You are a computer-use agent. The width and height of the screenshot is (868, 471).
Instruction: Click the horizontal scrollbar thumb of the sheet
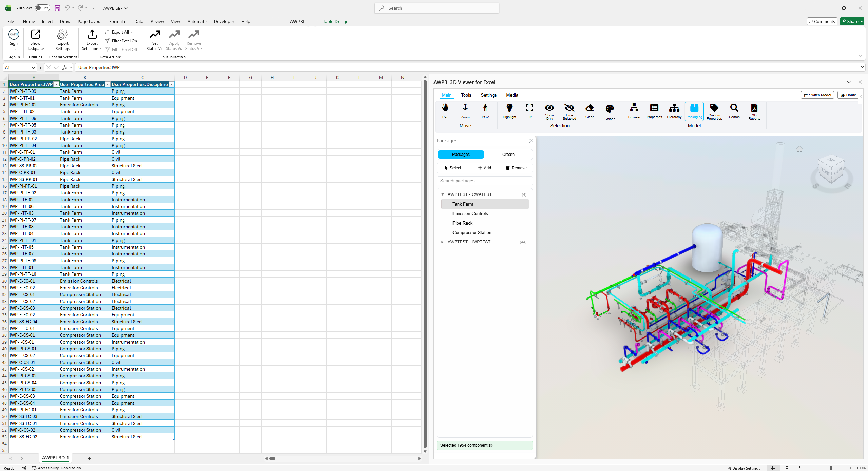[272, 458]
